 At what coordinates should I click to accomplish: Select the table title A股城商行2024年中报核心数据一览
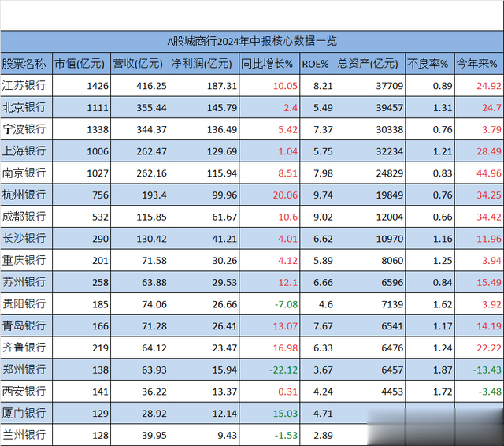pyautogui.click(x=252, y=42)
